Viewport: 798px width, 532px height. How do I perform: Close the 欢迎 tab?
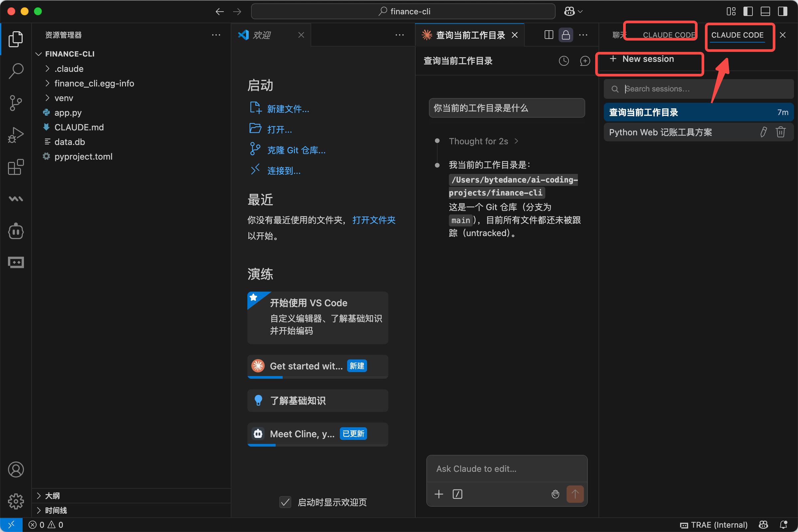pyautogui.click(x=301, y=35)
